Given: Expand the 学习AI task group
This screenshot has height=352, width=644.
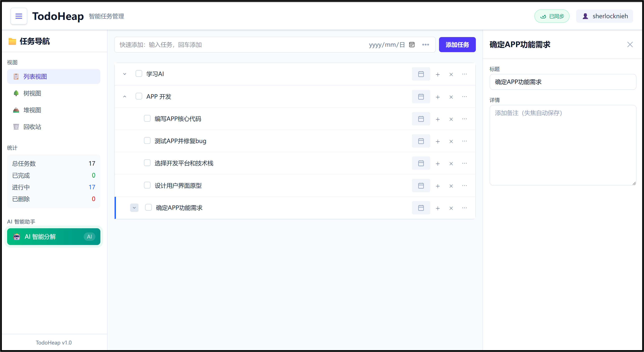Looking at the screenshot, I should 124,74.
